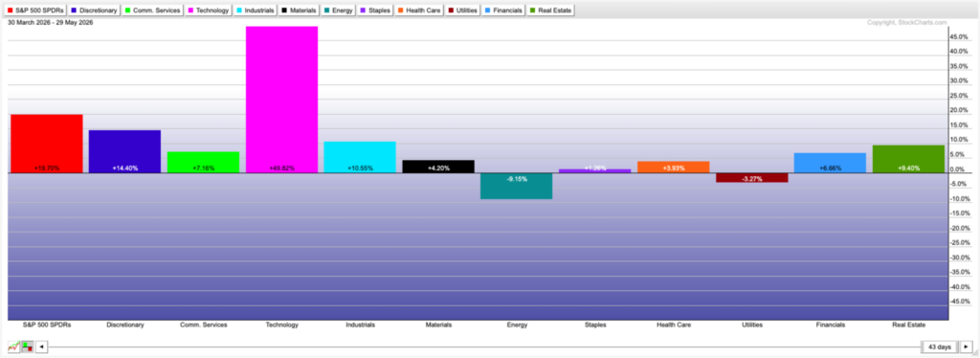Click the date range slider track
Image resolution: width=980 pixels, height=358 pixels.
(484, 347)
